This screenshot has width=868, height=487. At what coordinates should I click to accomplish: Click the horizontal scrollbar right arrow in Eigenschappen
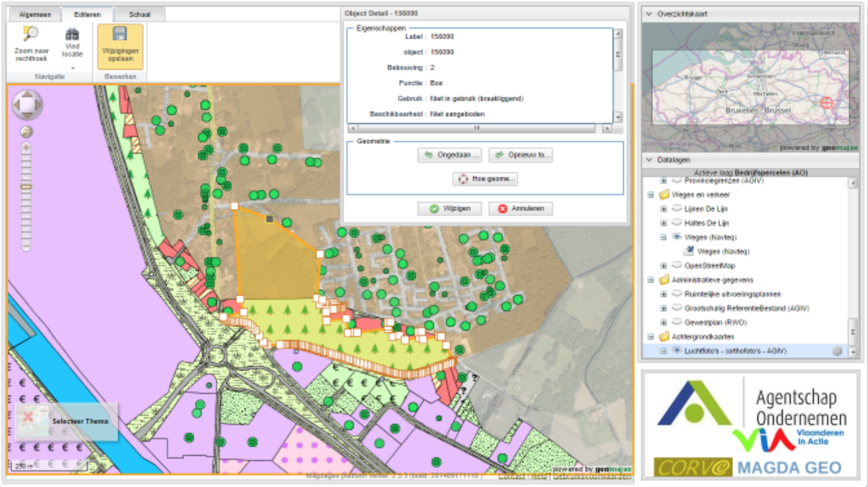click(607, 128)
